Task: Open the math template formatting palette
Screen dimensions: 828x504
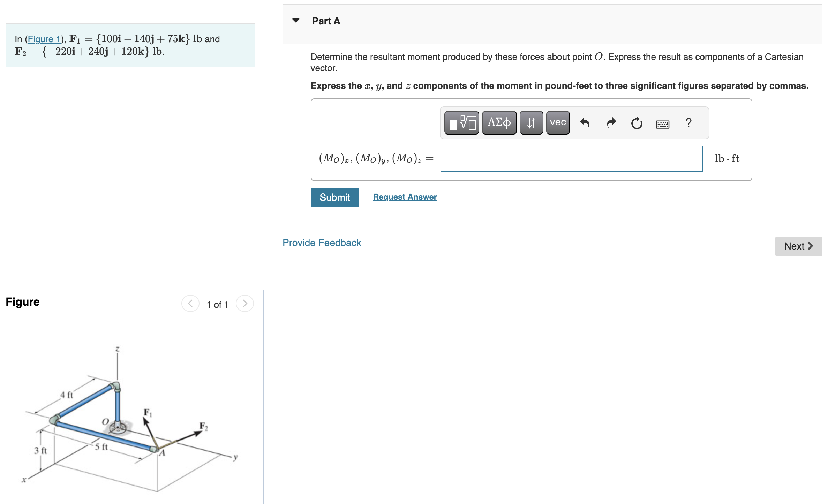Action: click(461, 123)
